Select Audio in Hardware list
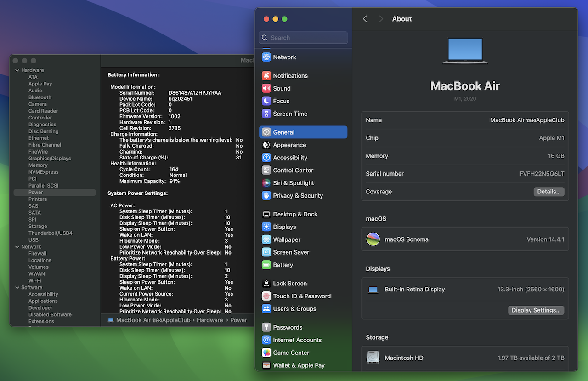This screenshot has width=588, height=381. click(x=35, y=91)
